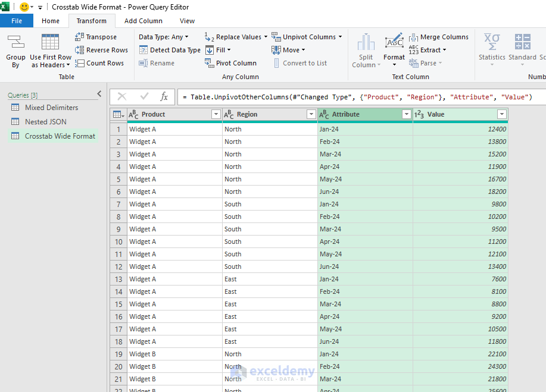Image resolution: width=546 pixels, height=392 pixels.
Task: Click the Value column data type icon
Action: pos(419,114)
